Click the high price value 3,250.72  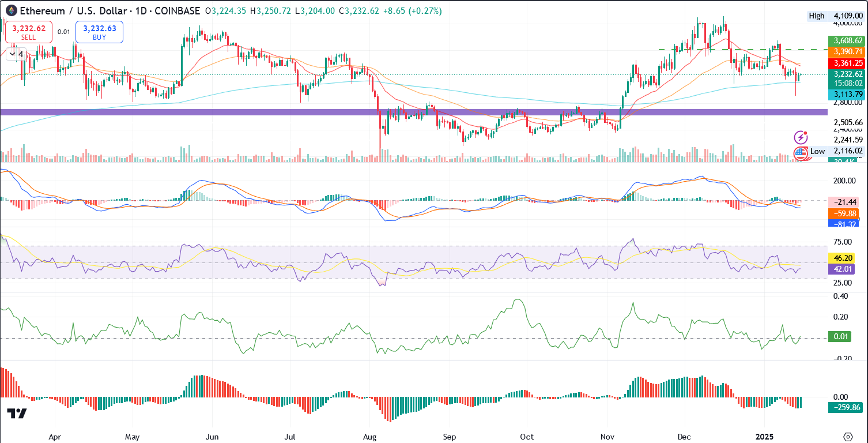274,11
